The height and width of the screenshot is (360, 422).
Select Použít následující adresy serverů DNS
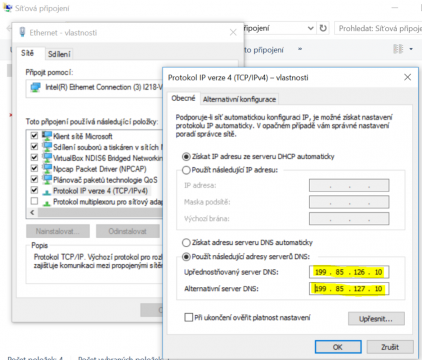[x=186, y=256]
